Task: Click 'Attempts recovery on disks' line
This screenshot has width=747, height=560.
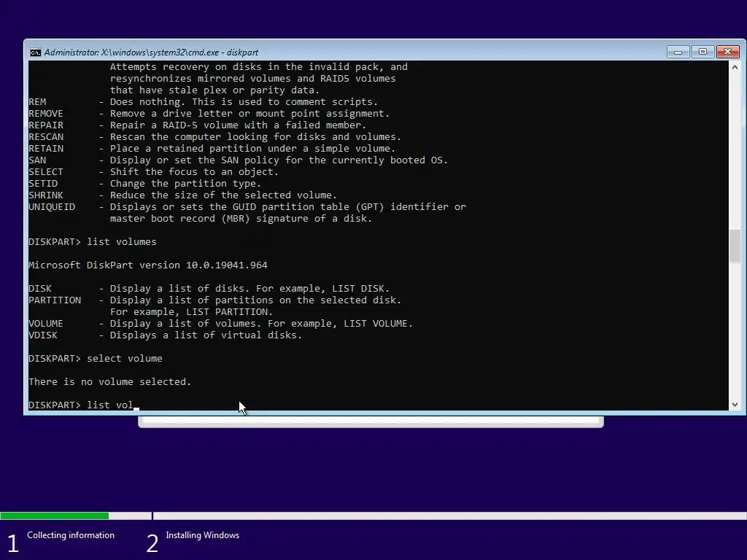Action: pyautogui.click(x=259, y=66)
